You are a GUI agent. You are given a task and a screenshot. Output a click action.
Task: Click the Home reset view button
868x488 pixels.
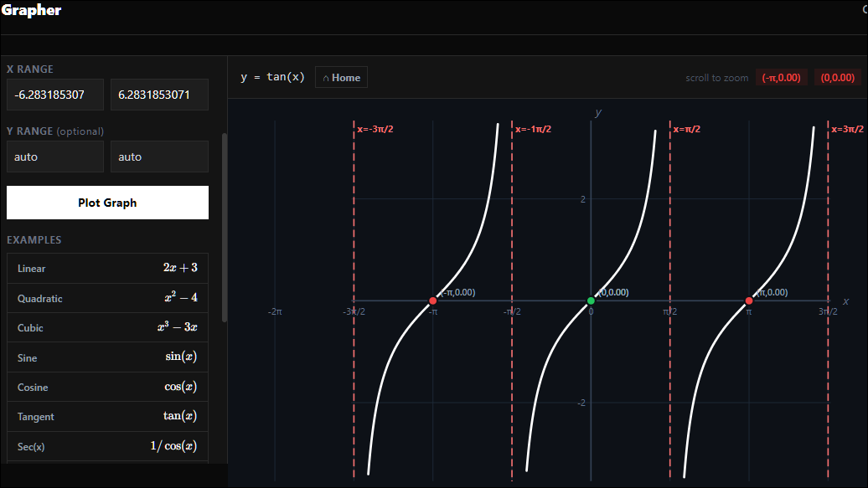pyautogui.click(x=341, y=78)
